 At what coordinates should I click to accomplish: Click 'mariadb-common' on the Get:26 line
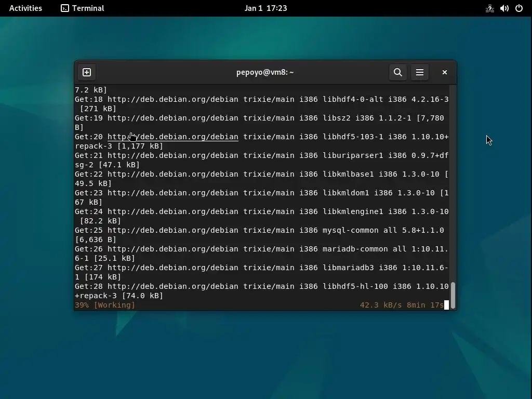tap(355, 249)
